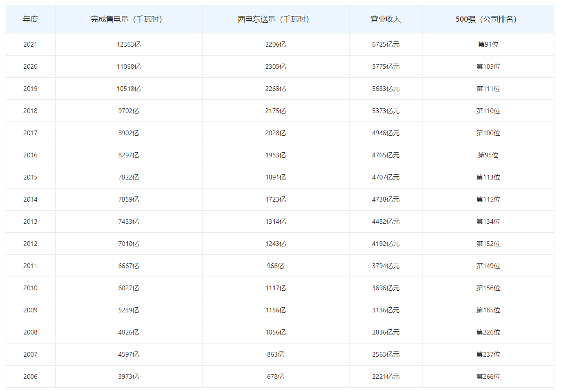Click the cell 1314亿
The image size is (561, 392).
tap(276, 222)
